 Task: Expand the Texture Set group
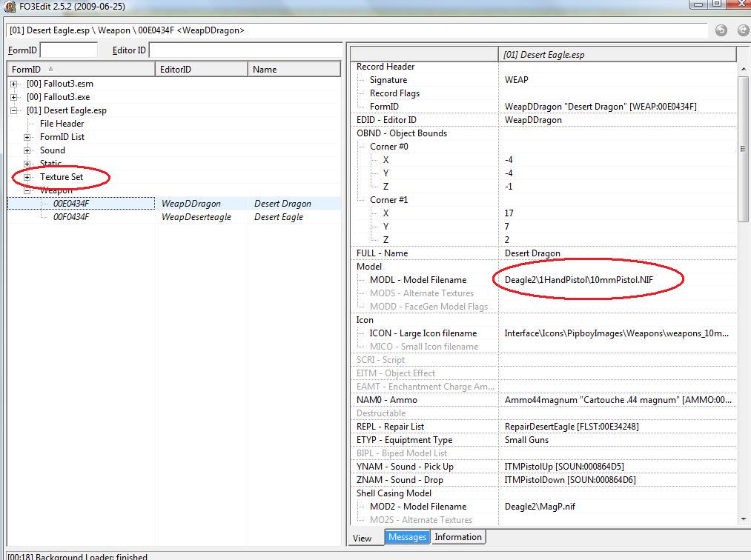pos(27,177)
